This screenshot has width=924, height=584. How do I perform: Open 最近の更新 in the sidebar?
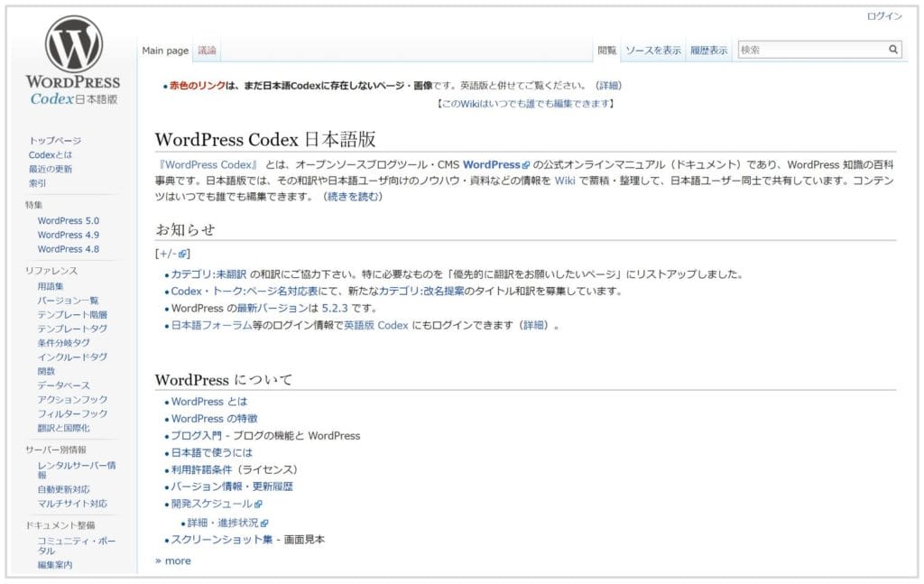coord(51,169)
